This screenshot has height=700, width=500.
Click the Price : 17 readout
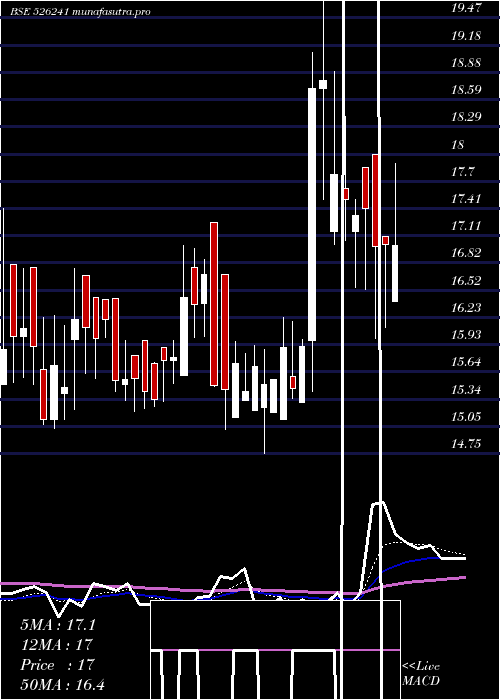click(57, 665)
